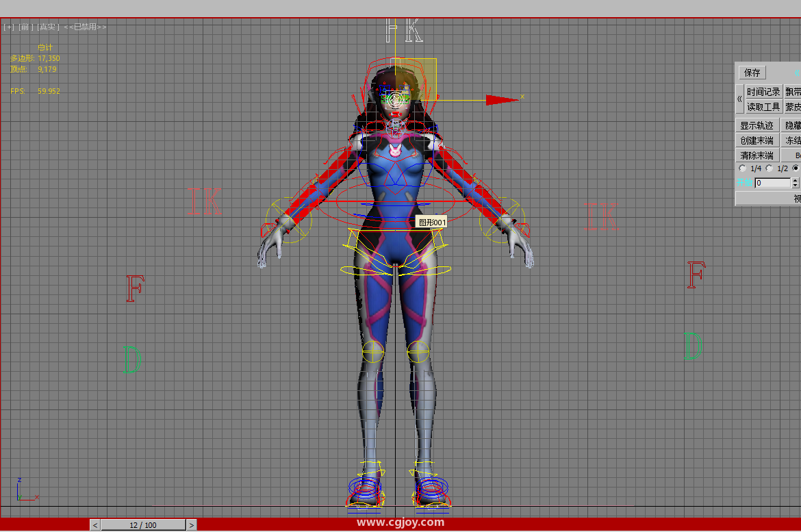The height and width of the screenshot is (532, 801).
Task: Click the right red F controller shape
Action: click(x=696, y=275)
